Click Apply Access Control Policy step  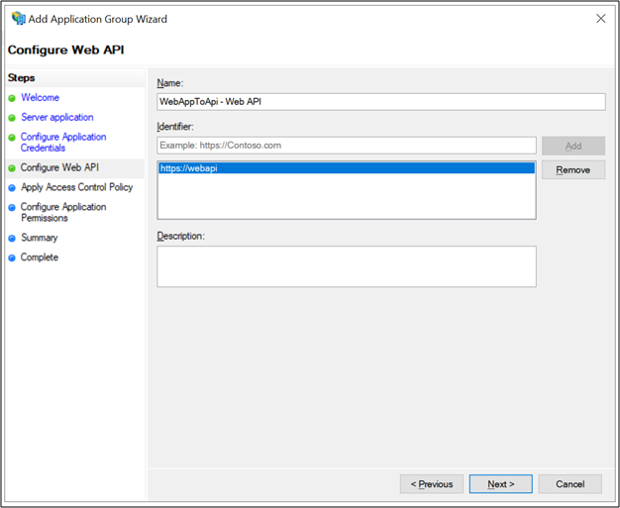pos(77,187)
